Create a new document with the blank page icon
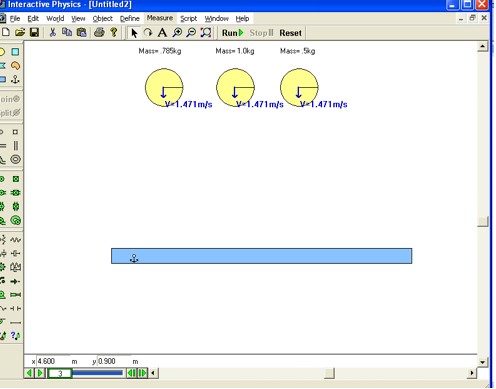Viewport: 496px width, 389px height. [6, 33]
